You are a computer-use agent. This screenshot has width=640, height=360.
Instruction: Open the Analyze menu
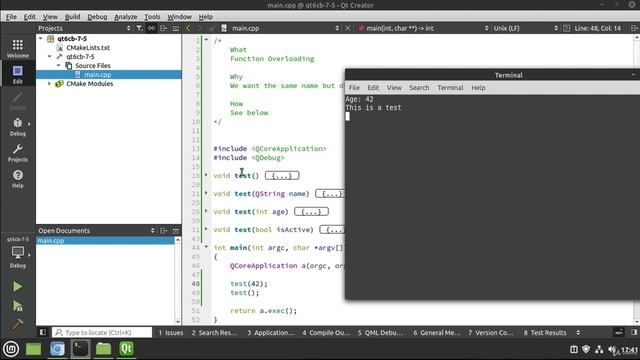[x=126, y=17]
